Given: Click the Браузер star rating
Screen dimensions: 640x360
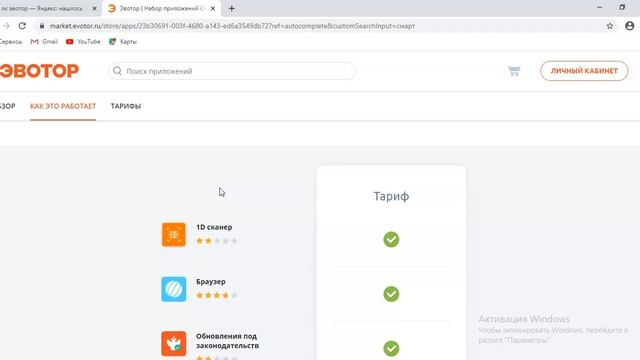Looking at the screenshot, I should (x=216, y=295).
